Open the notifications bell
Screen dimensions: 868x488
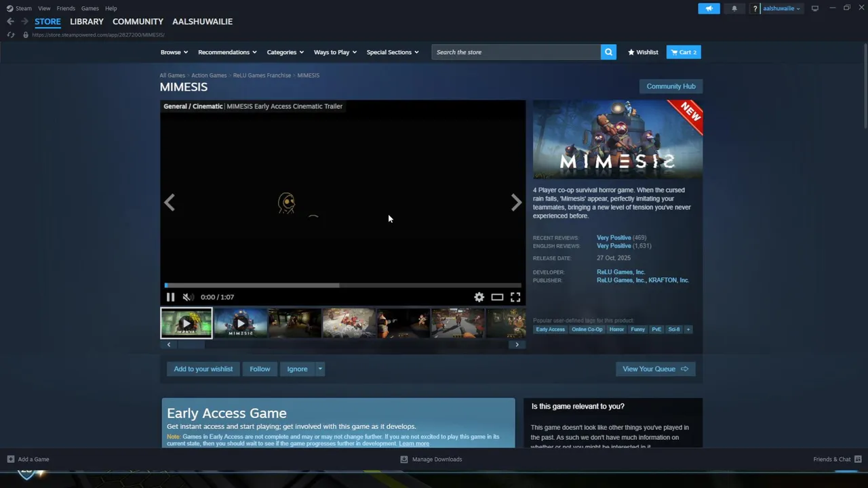[x=734, y=8]
